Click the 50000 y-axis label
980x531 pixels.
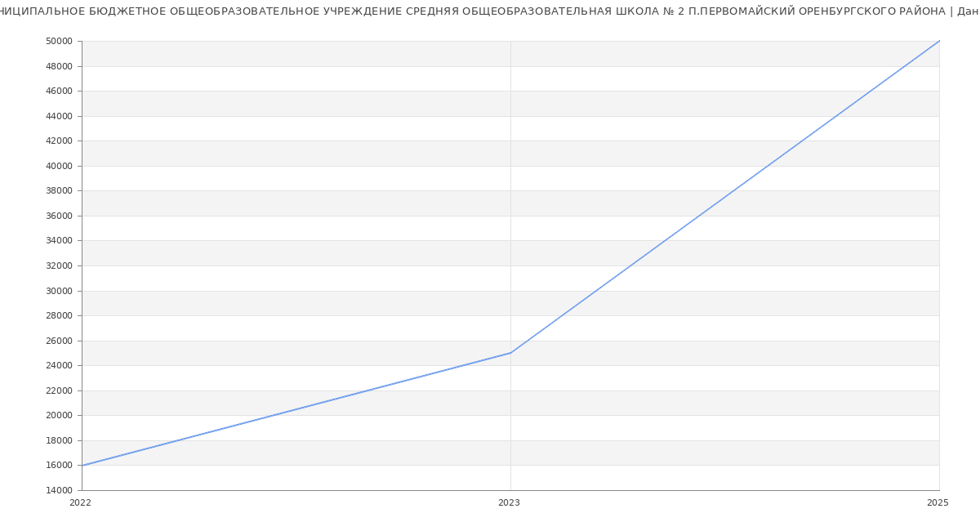point(59,42)
